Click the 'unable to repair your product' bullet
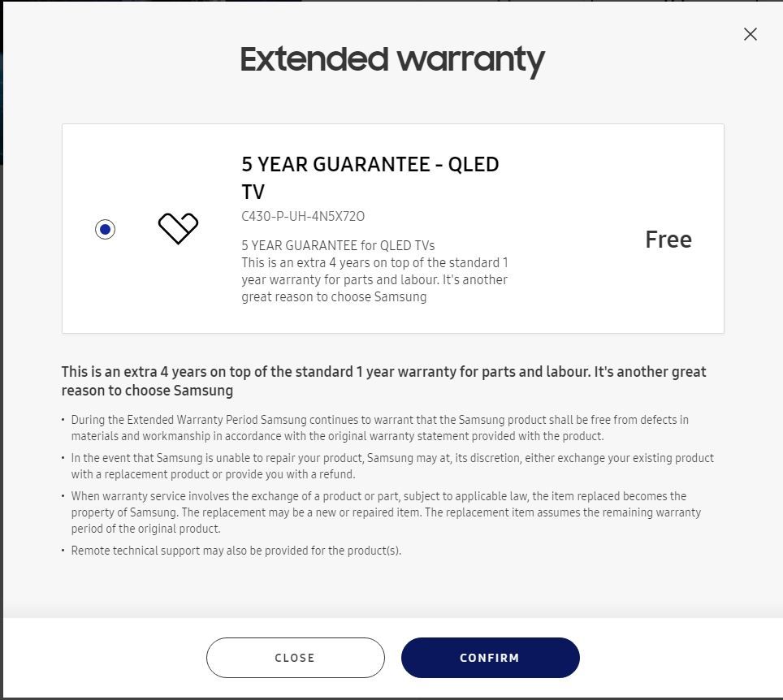The width and height of the screenshot is (783, 700). point(391,465)
